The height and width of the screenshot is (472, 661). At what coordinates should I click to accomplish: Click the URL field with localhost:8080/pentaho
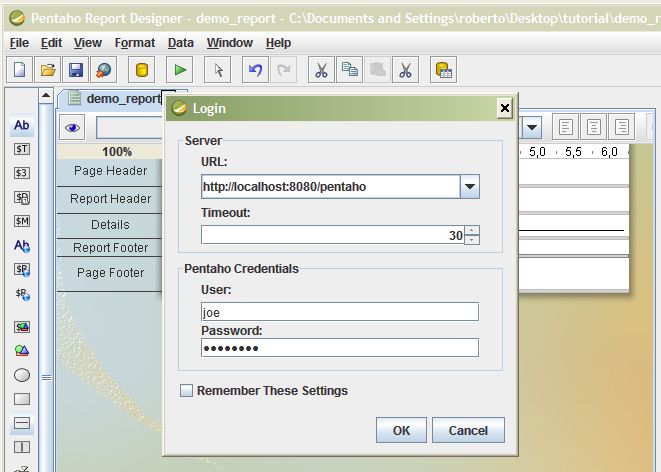click(330, 187)
